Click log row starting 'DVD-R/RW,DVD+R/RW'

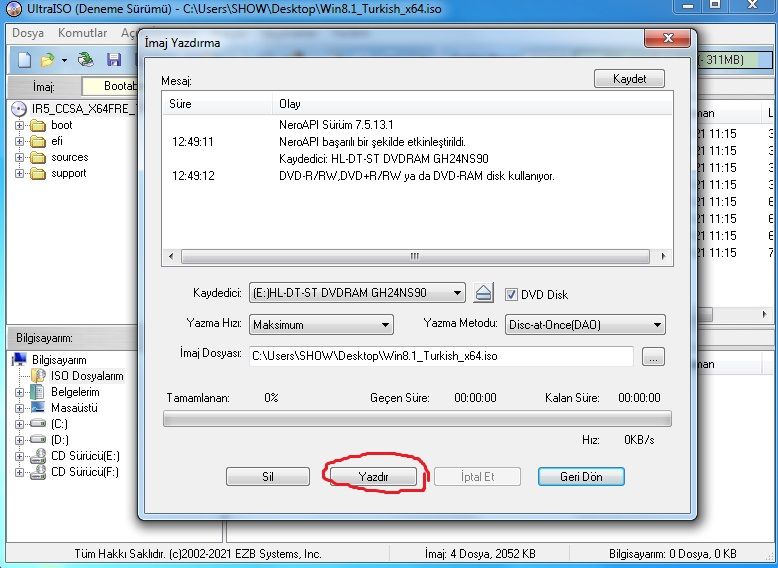[417, 176]
